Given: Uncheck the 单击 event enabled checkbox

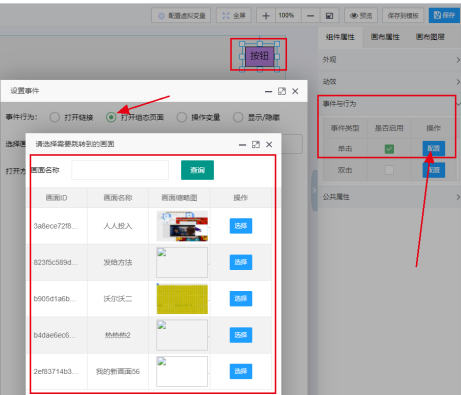Looking at the screenshot, I should coord(389,149).
